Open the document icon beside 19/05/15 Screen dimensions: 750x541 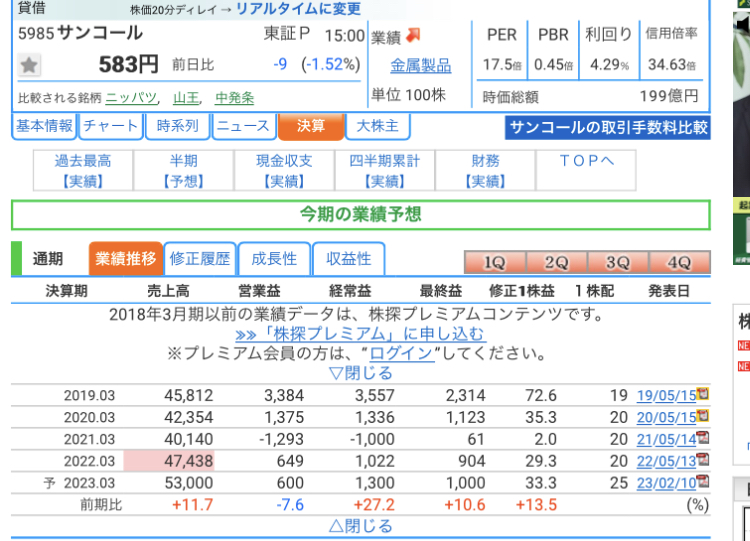tap(703, 394)
